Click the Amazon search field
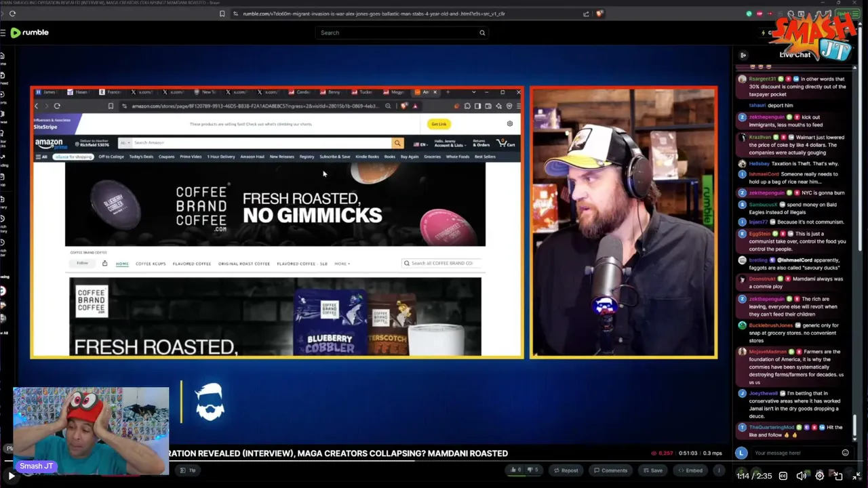The image size is (868, 488). 261,143
